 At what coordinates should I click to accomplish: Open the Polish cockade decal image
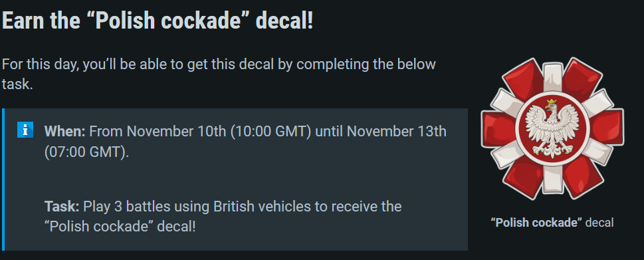552,128
